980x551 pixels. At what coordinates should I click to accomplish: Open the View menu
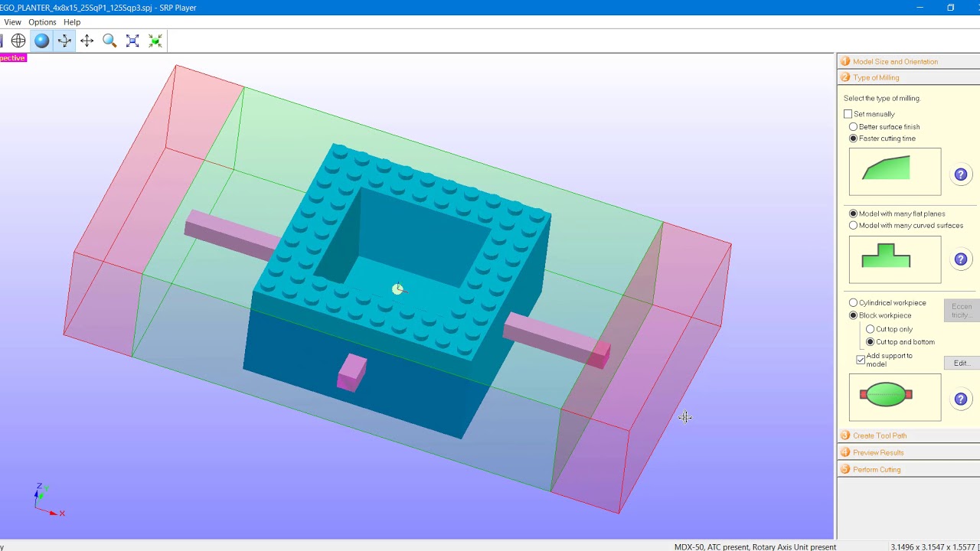tap(12, 22)
